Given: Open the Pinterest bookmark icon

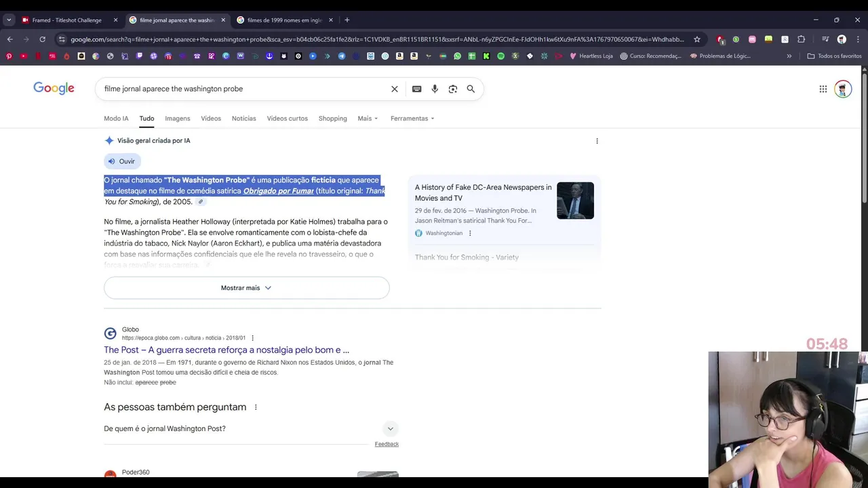Looking at the screenshot, I should (x=9, y=56).
